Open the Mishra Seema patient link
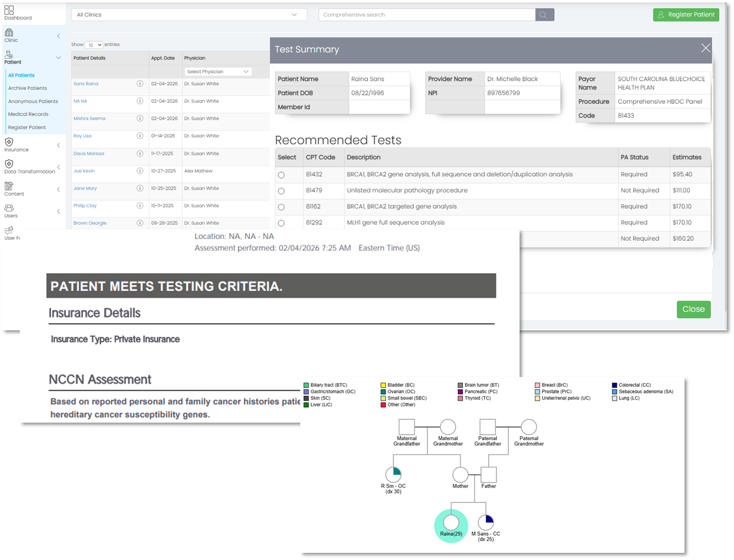The width and height of the screenshot is (734, 560). pyautogui.click(x=90, y=119)
